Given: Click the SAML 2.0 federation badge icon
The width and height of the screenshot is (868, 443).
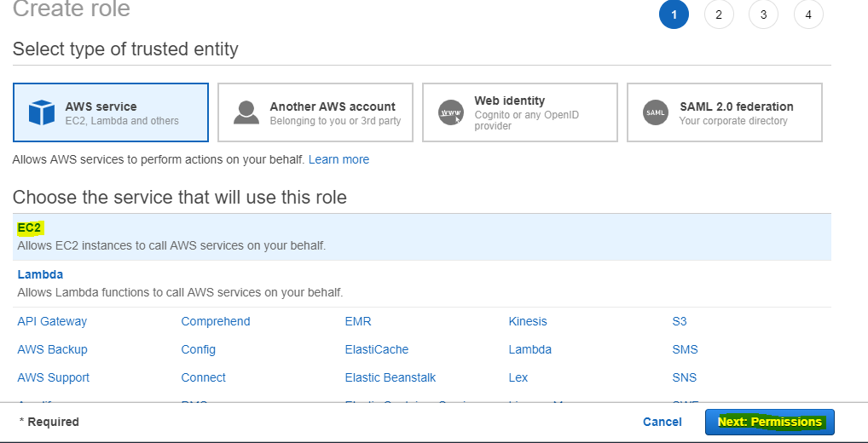Looking at the screenshot, I should click(656, 112).
